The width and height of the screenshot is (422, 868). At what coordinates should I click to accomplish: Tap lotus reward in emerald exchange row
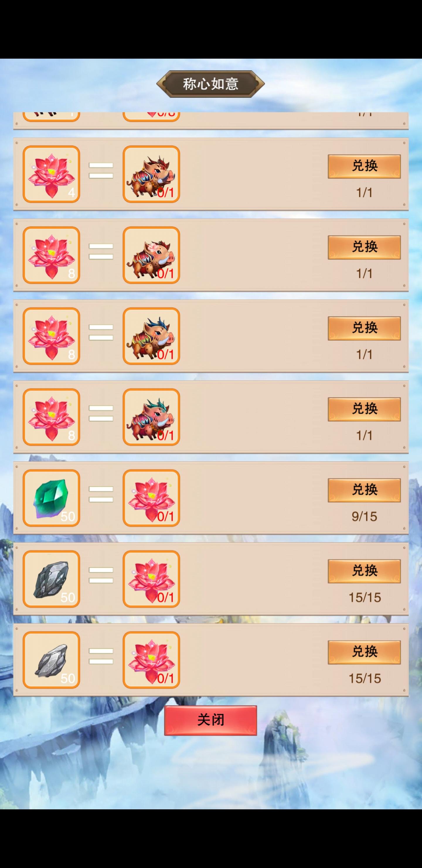pyautogui.click(x=151, y=498)
